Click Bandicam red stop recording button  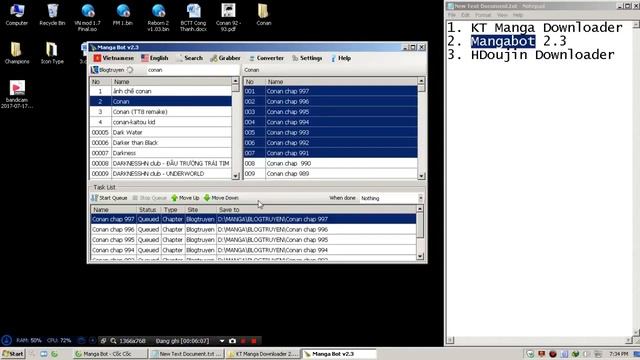tap(254, 341)
